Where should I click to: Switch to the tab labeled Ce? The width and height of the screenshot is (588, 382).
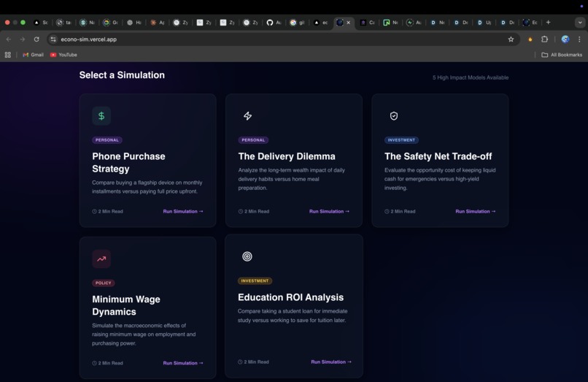[x=367, y=23]
